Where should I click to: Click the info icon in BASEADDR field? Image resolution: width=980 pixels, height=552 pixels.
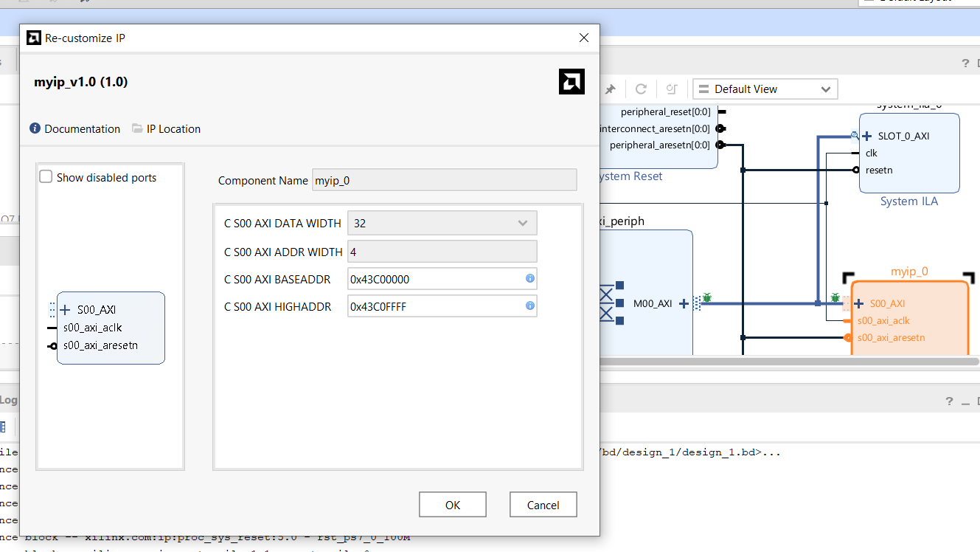529,279
